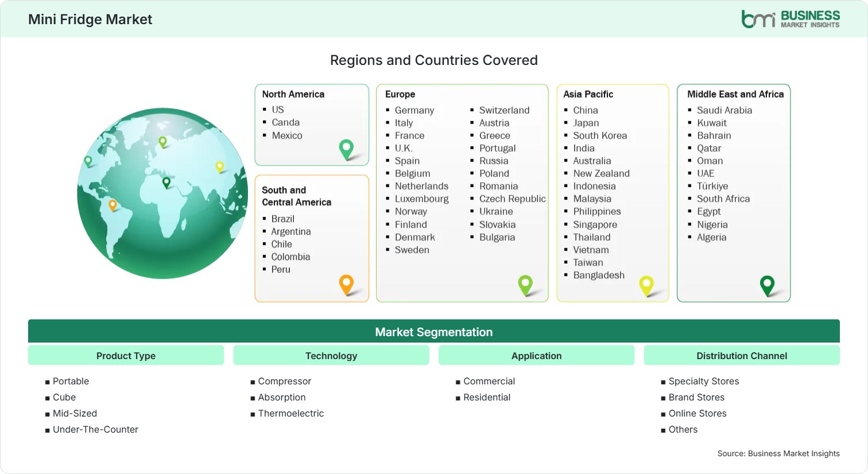Click 'Algeria' in the country list
Viewport: 868px width, 474px height.
tap(712, 237)
